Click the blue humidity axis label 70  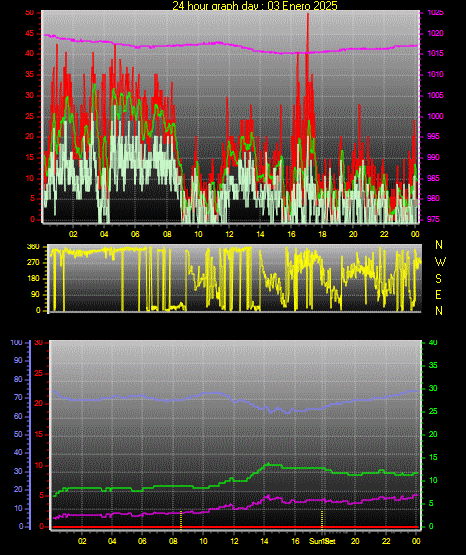tap(18, 397)
